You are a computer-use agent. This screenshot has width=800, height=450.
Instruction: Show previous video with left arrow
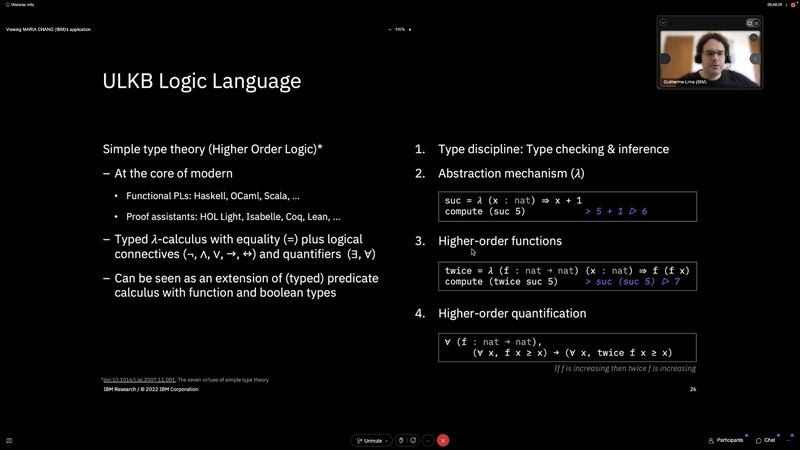point(665,58)
